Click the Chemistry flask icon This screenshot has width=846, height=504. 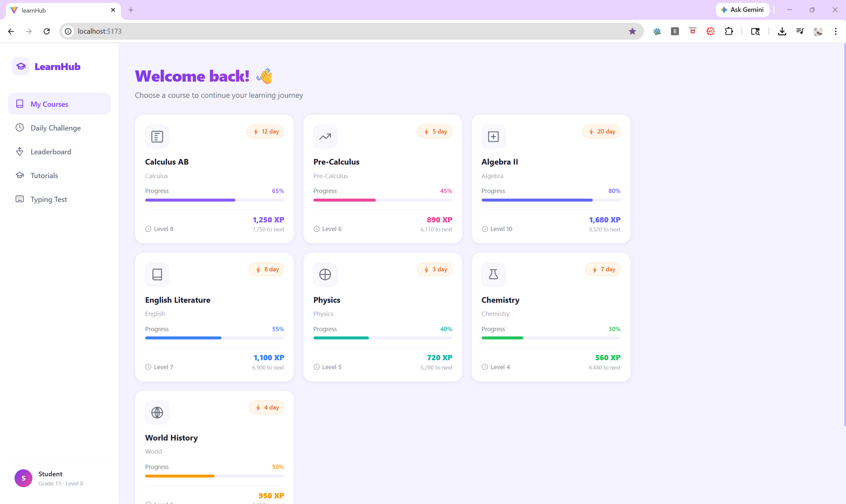[x=493, y=274]
